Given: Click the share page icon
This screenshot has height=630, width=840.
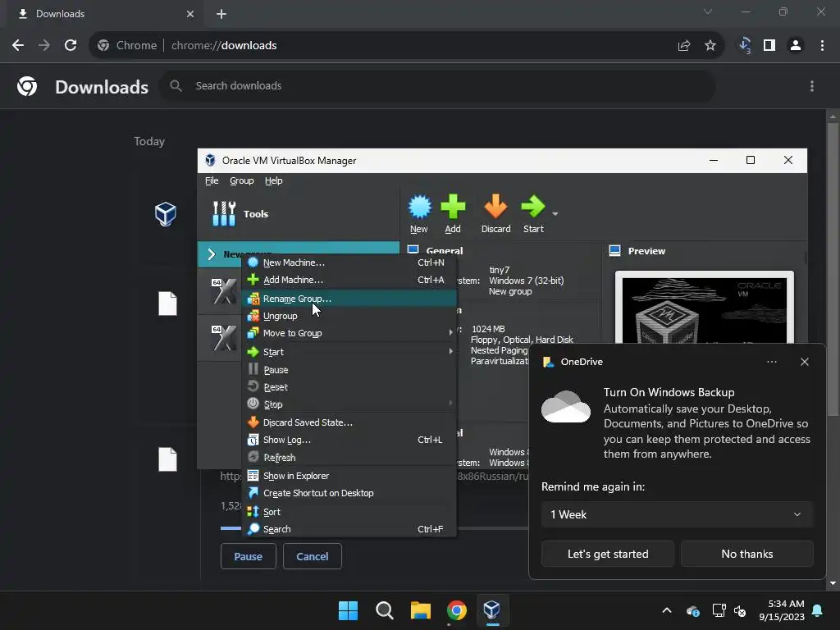Looking at the screenshot, I should coord(684,46).
